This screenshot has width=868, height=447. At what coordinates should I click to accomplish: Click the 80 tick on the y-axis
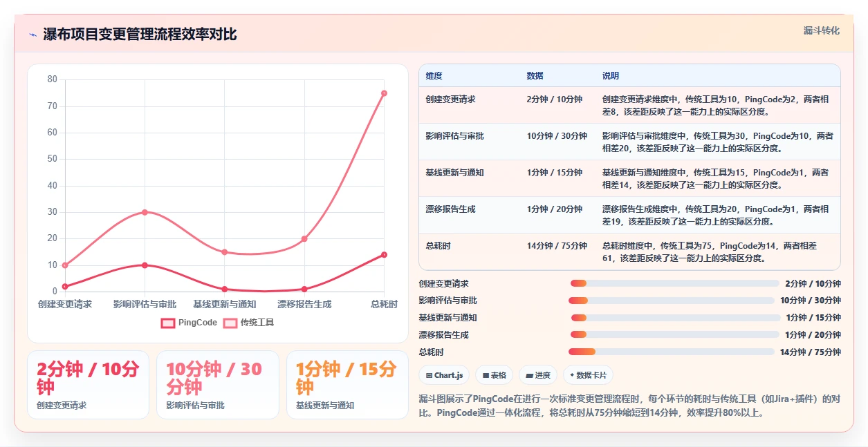point(53,79)
